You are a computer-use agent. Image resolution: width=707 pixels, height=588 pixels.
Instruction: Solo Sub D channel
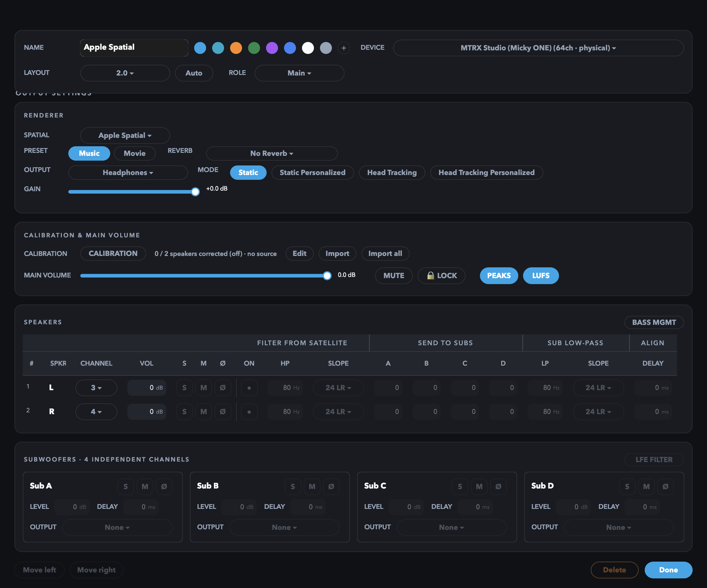click(627, 486)
